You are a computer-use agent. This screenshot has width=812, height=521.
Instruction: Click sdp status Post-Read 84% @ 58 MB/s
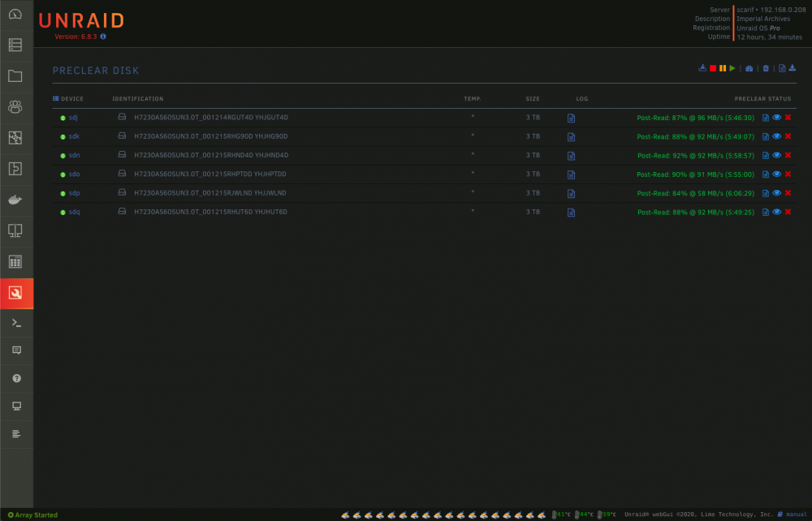pos(696,193)
